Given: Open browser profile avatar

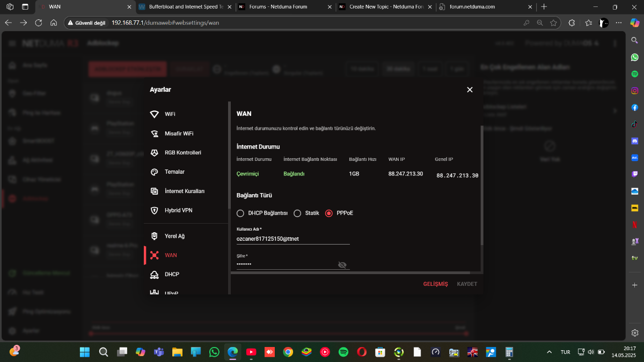Looking at the screenshot, I should tap(604, 23).
